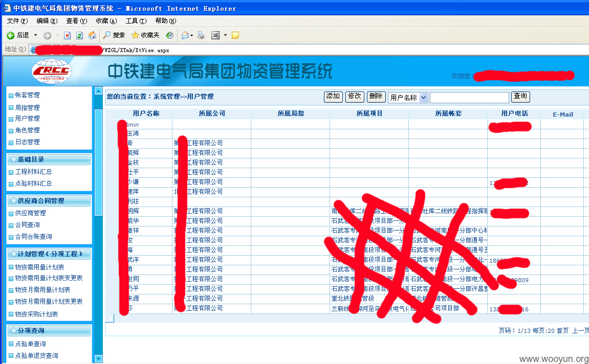Click the IE page icon in address bar
This screenshot has width=589, height=364.
pos(33,50)
